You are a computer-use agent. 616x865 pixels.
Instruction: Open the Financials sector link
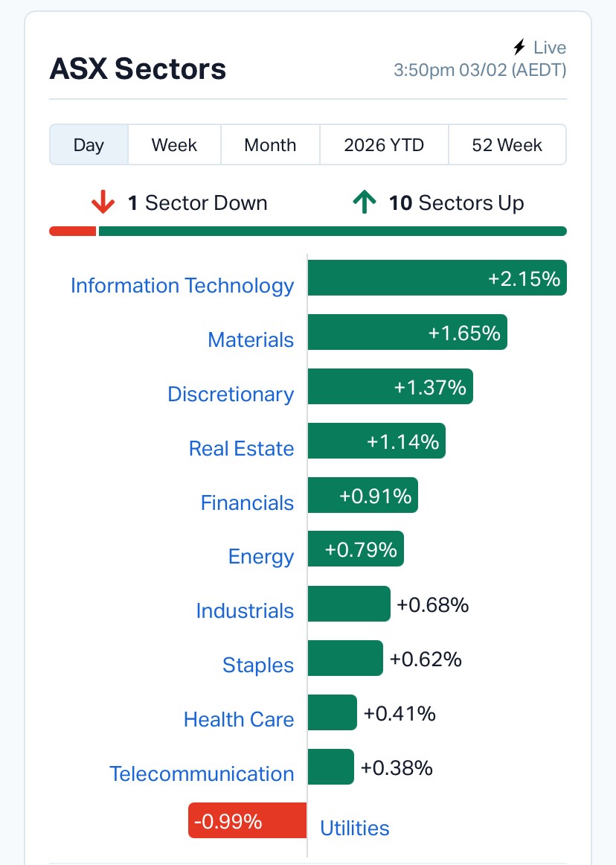(x=247, y=503)
